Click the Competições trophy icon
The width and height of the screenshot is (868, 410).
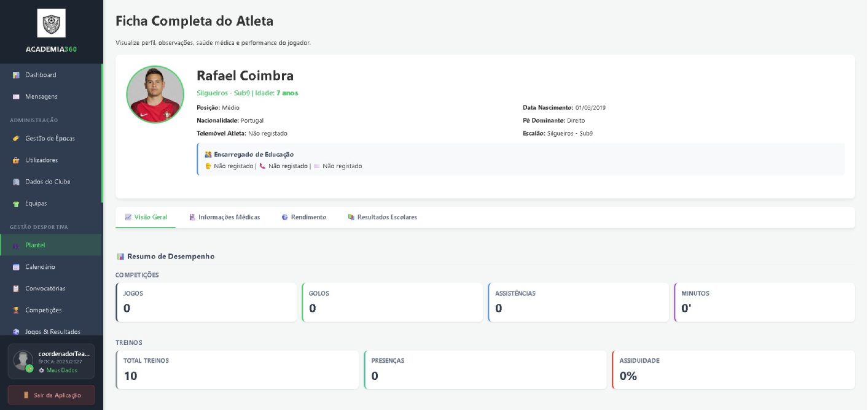click(16, 310)
